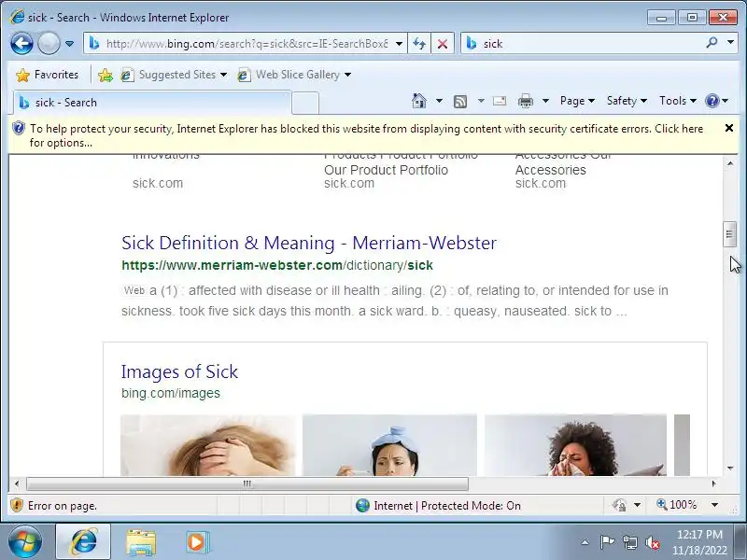Open the Our Product Portfolio sick.com link

pyautogui.click(x=386, y=170)
